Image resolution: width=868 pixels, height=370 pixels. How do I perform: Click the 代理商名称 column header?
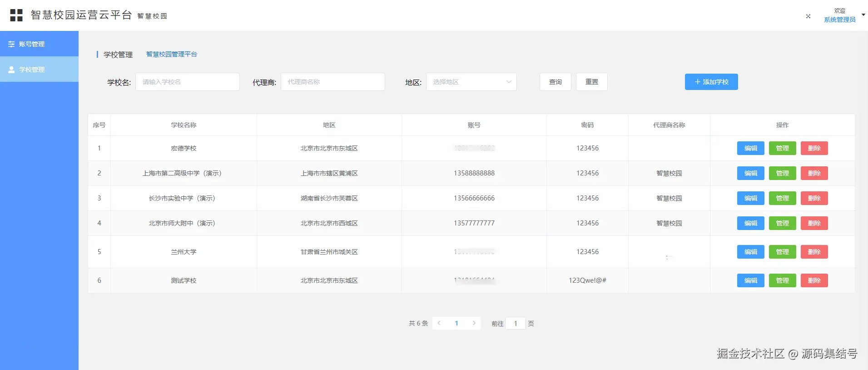point(669,125)
